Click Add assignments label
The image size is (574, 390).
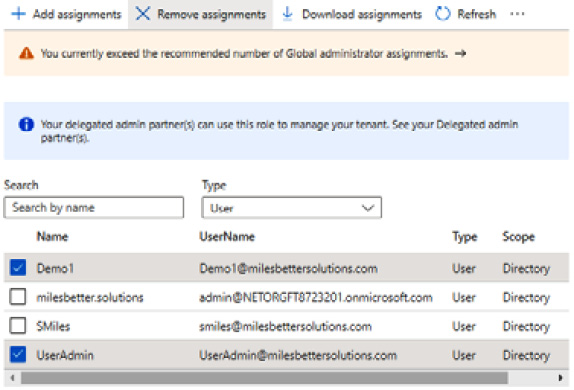point(77,14)
